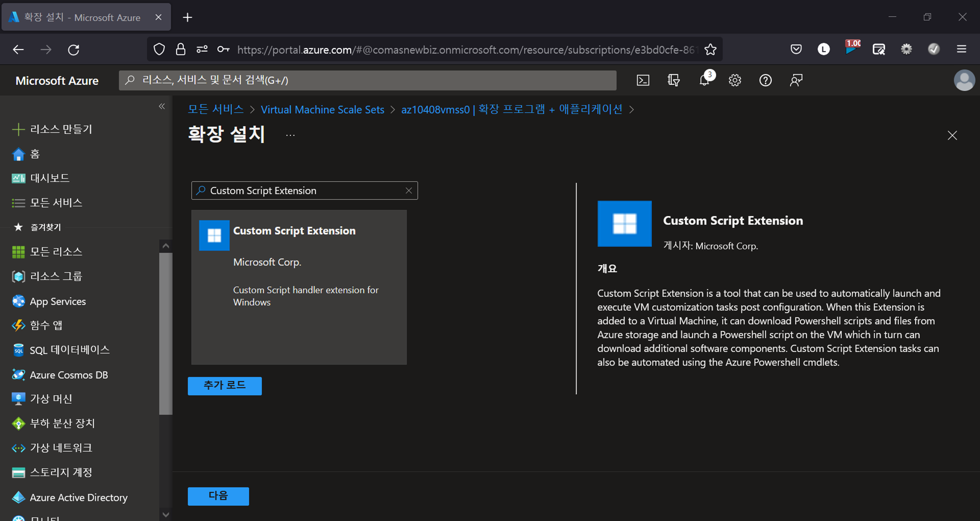Click the Azure Active Directory icon
Image resolution: width=980 pixels, height=521 pixels.
(x=19, y=497)
